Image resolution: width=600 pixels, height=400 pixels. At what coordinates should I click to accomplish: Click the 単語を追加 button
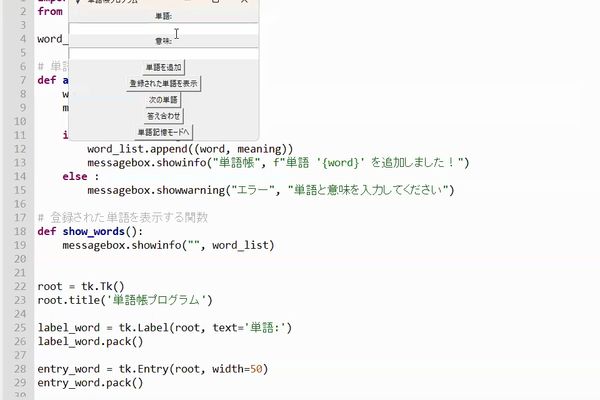click(x=164, y=67)
